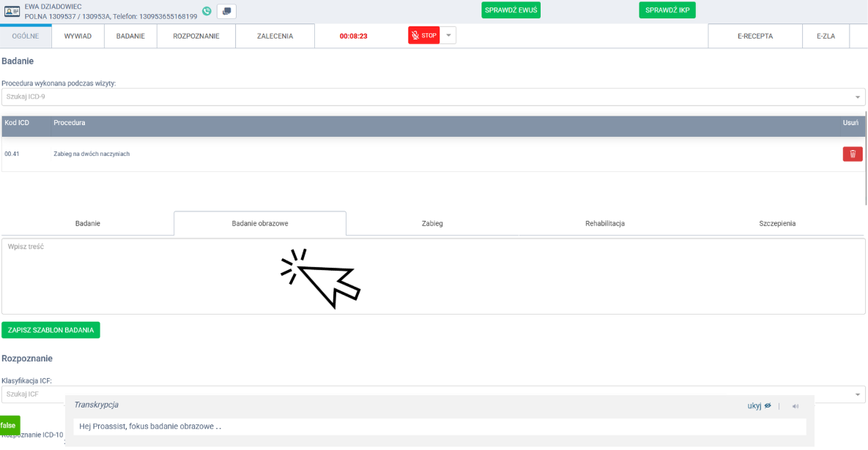Click the speaker icon in the Transkrypcja panel
This screenshot has width=868, height=450.
[x=795, y=406]
